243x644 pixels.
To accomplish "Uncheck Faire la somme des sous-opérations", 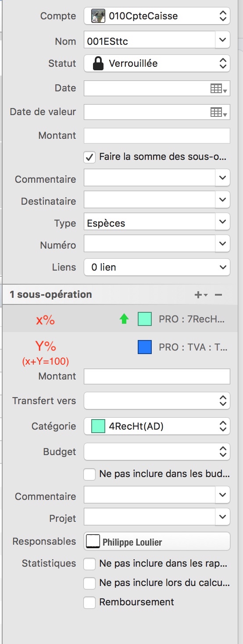I will 90,157.
